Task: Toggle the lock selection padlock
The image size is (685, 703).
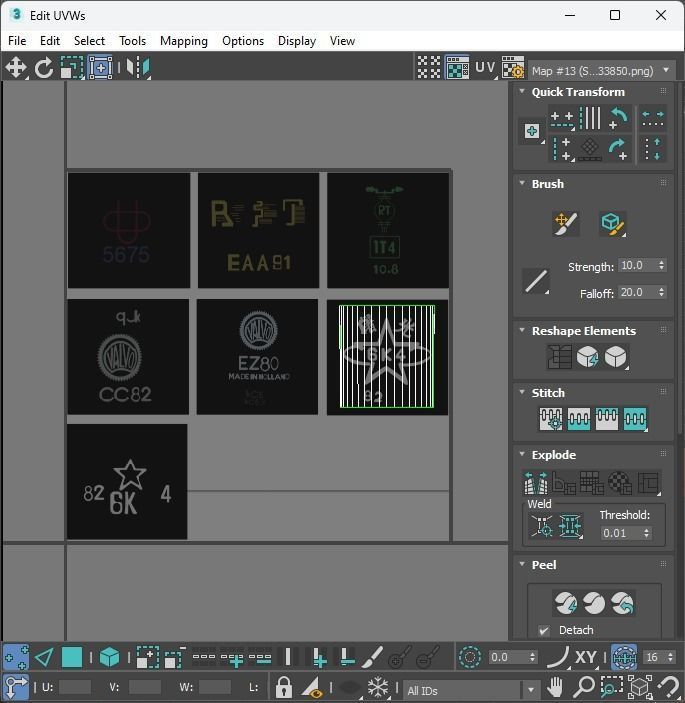Action: [x=283, y=686]
